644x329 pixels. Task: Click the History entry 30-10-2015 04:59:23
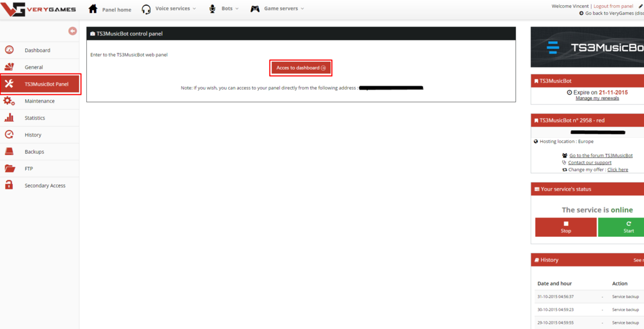coord(555,310)
